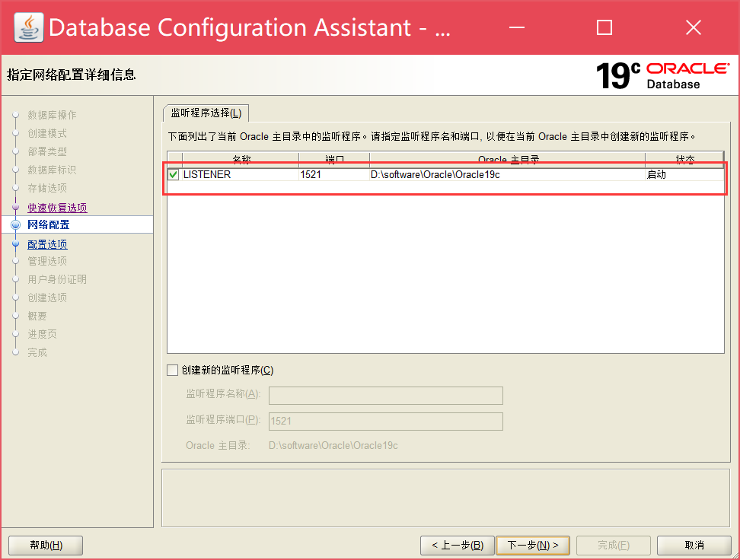Enable 创建新的监听程序 option

pyautogui.click(x=171, y=370)
